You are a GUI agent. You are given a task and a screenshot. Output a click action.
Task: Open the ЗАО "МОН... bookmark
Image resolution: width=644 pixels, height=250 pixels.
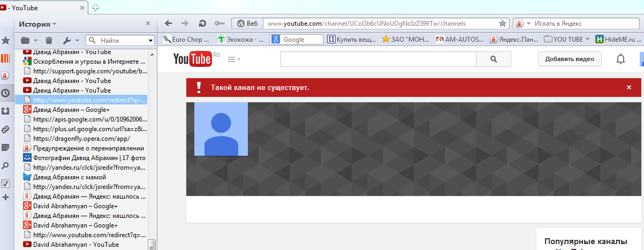(x=406, y=39)
